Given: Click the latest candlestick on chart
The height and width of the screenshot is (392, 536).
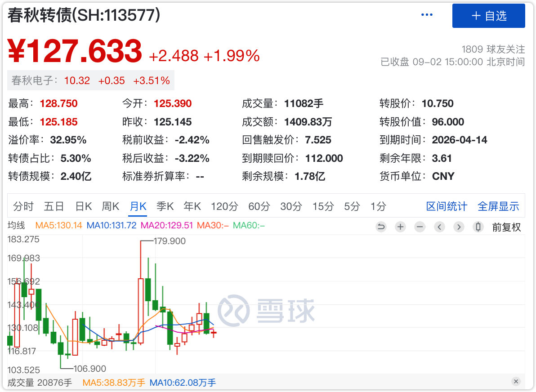Looking at the screenshot, I should 214,333.
